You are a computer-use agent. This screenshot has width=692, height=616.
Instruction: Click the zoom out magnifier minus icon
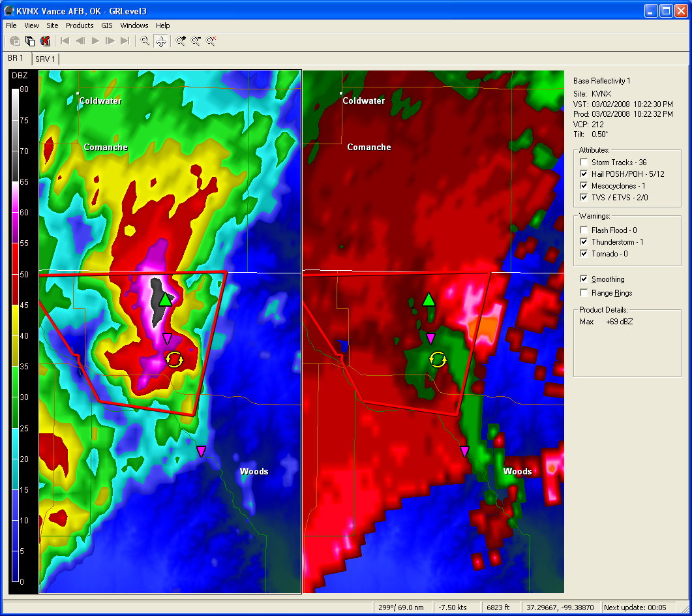tap(196, 41)
